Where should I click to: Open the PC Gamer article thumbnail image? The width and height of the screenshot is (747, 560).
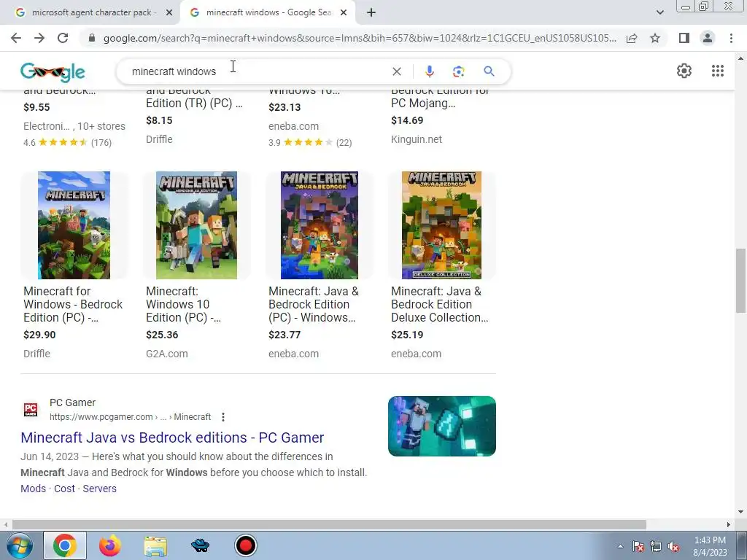(x=441, y=426)
